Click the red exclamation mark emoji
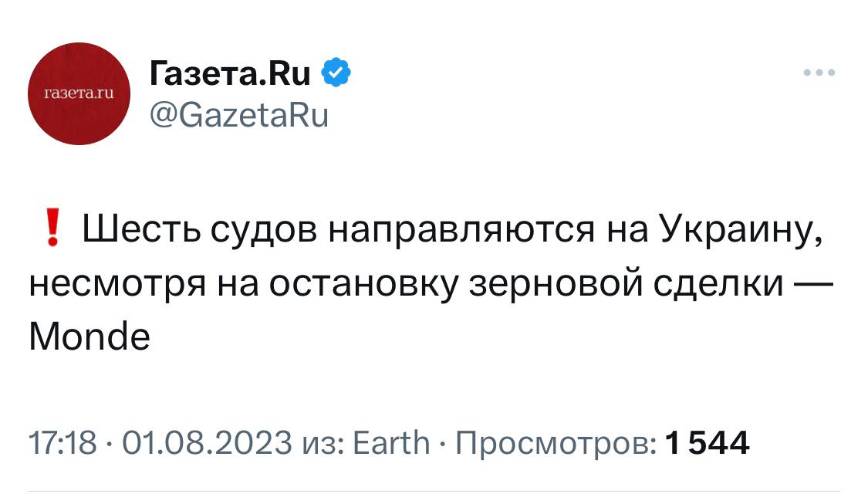 tap(52, 231)
